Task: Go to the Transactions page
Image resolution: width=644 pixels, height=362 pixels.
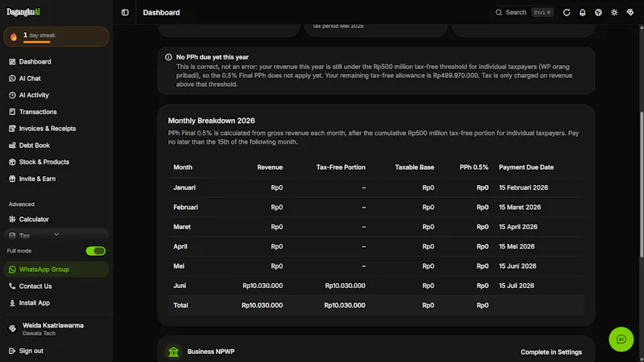Action: click(x=56, y=112)
